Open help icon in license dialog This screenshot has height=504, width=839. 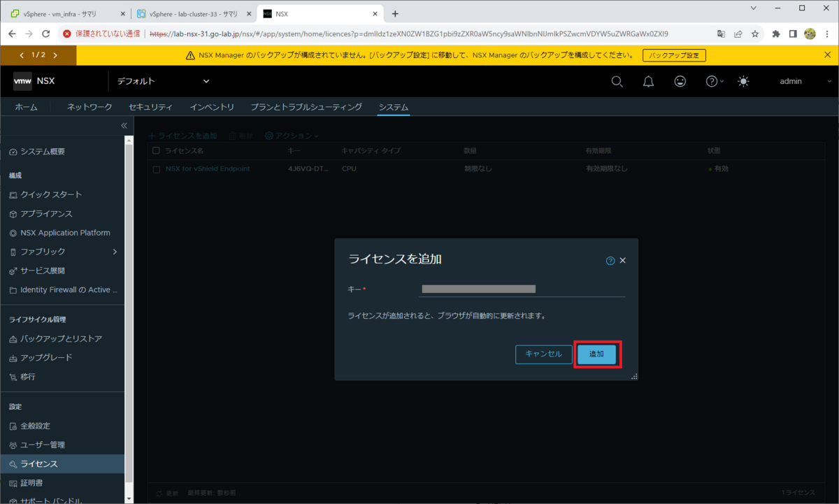point(610,261)
